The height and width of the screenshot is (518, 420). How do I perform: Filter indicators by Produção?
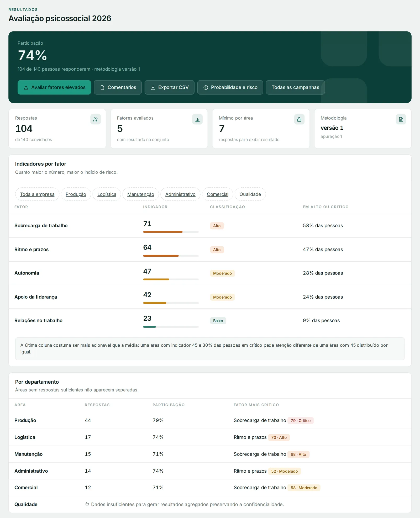tap(76, 194)
